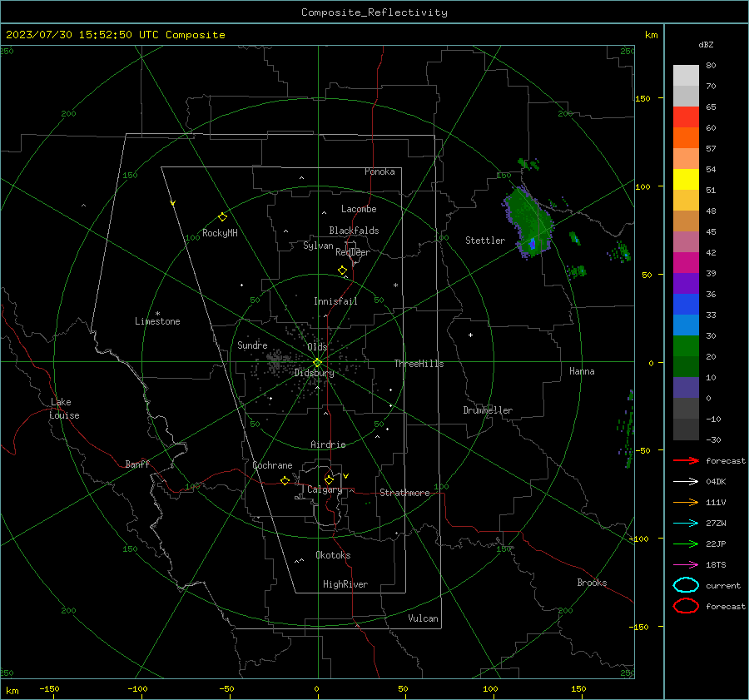Click the RedDeer city label

pos(353,252)
